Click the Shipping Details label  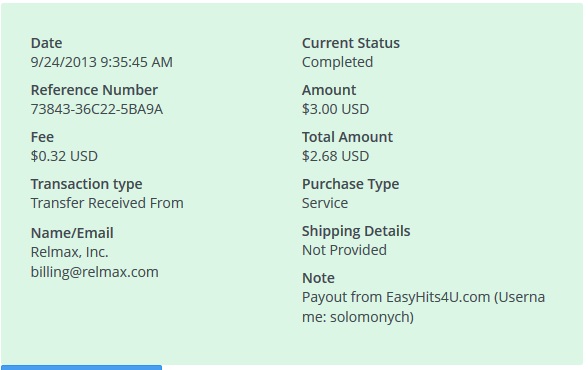tap(356, 231)
